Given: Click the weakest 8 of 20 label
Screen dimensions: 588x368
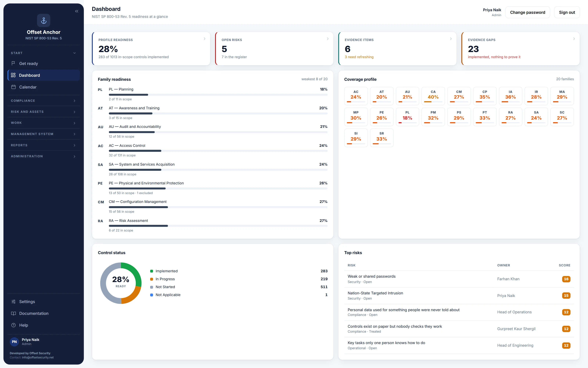Looking at the screenshot, I should click(314, 79).
